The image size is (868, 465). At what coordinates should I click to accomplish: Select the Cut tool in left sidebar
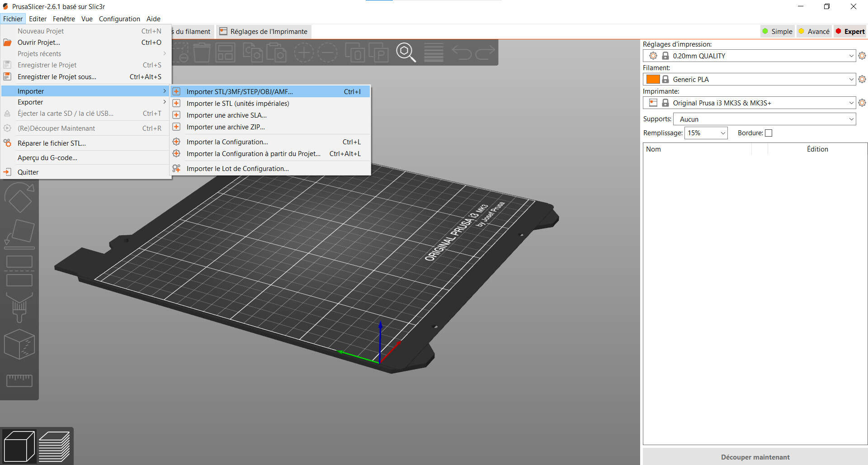click(19, 270)
